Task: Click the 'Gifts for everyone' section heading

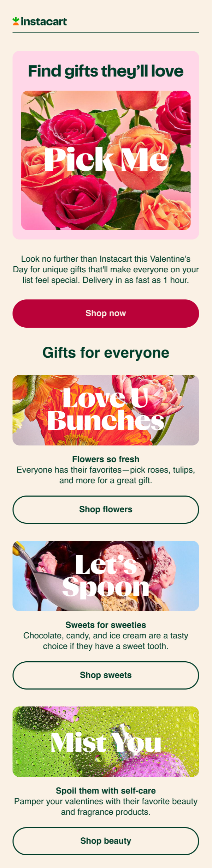Action: [x=106, y=352]
